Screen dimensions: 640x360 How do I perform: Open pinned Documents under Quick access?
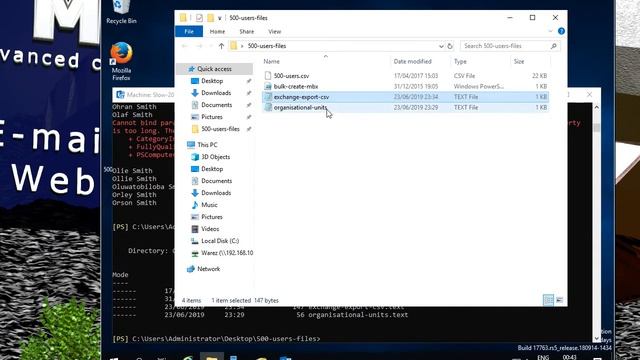pyautogui.click(x=216, y=105)
